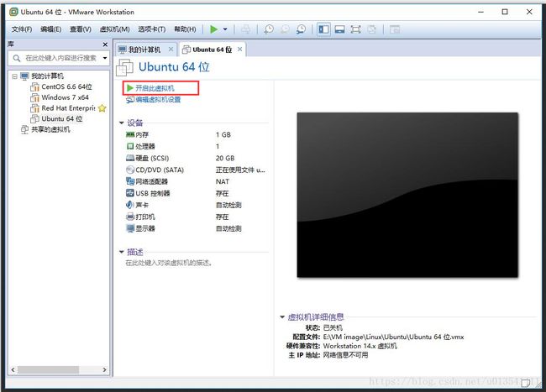
Task: Click the 20 GB disk value
Action: (x=225, y=159)
